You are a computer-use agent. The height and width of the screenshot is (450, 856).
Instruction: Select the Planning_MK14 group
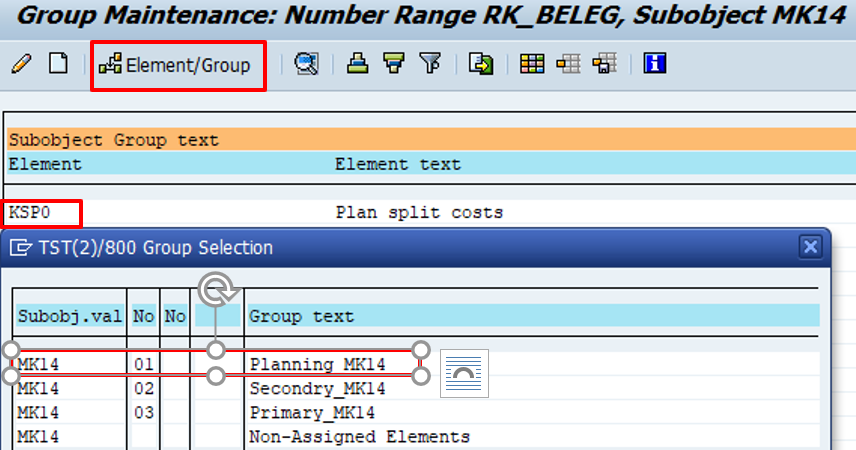point(317,364)
